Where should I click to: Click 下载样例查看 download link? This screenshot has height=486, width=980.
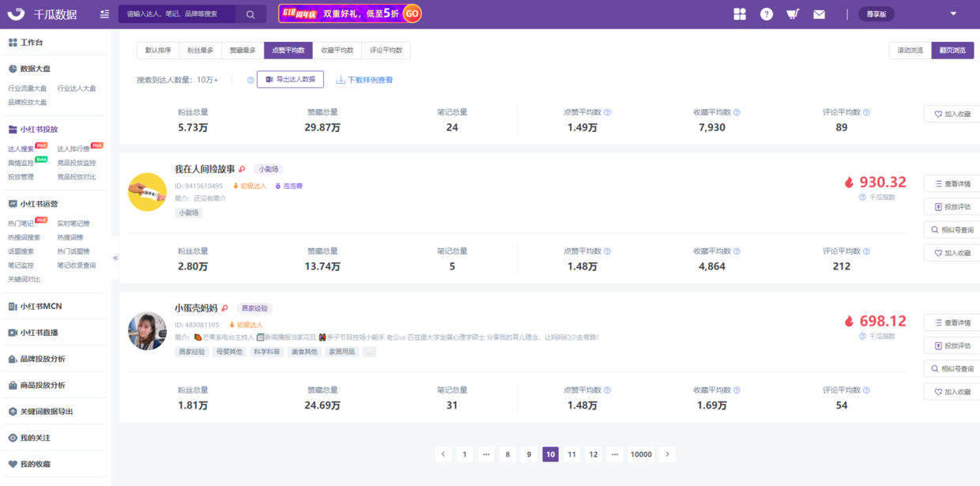365,80
